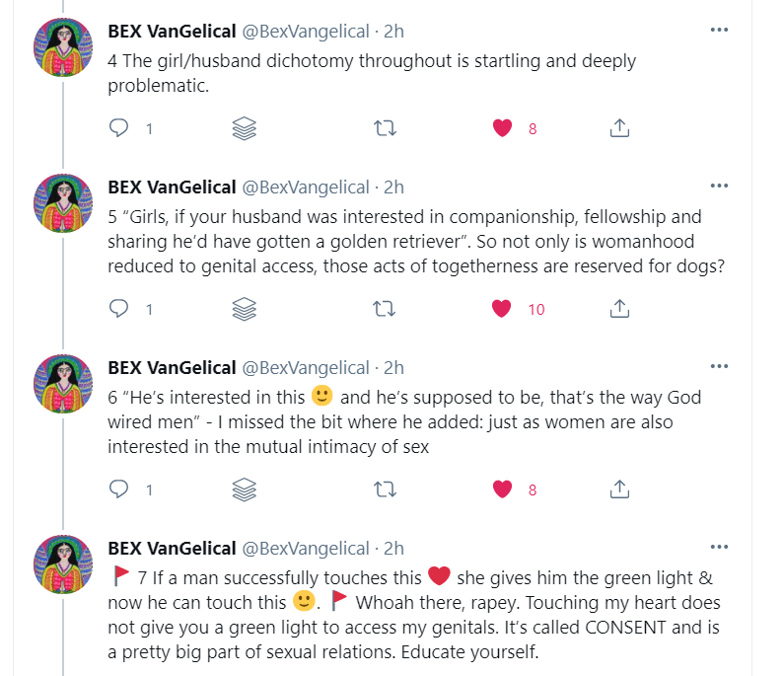Click the avatar beside tweet 6
This screenshot has width=784, height=676.
click(x=64, y=385)
